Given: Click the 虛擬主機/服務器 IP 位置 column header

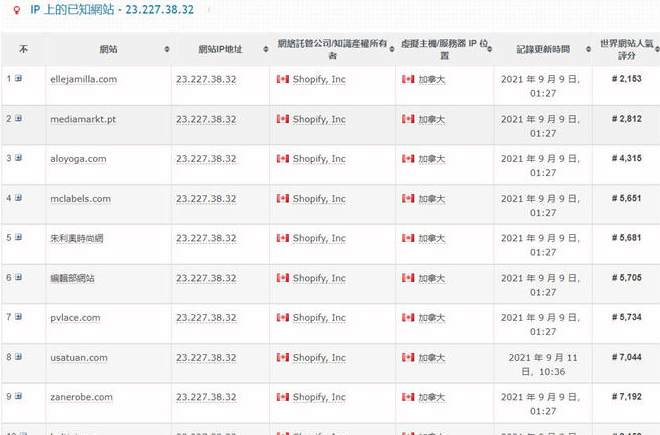Looking at the screenshot, I should point(444,49).
